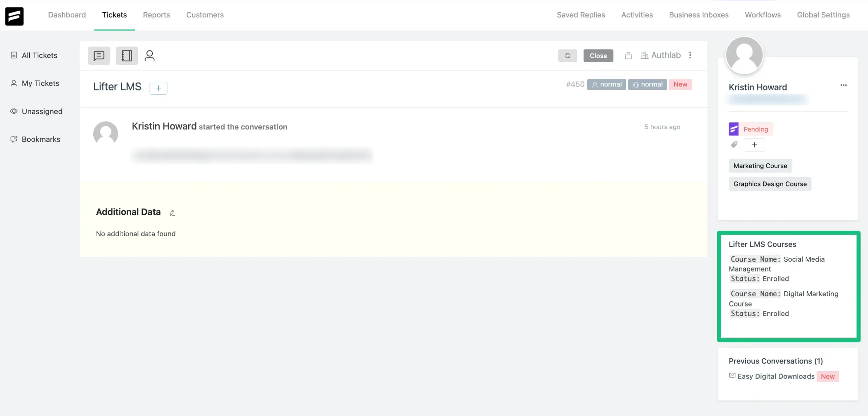Open Business Inboxes

coord(698,15)
